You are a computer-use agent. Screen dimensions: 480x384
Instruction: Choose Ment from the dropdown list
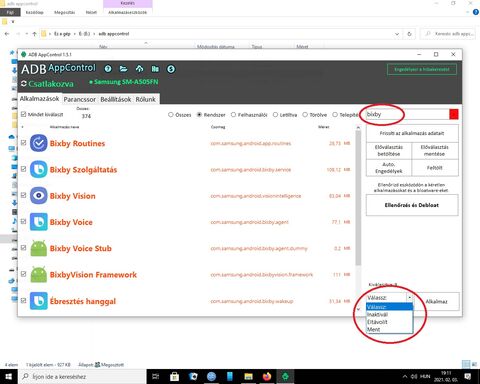click(389, 329)
